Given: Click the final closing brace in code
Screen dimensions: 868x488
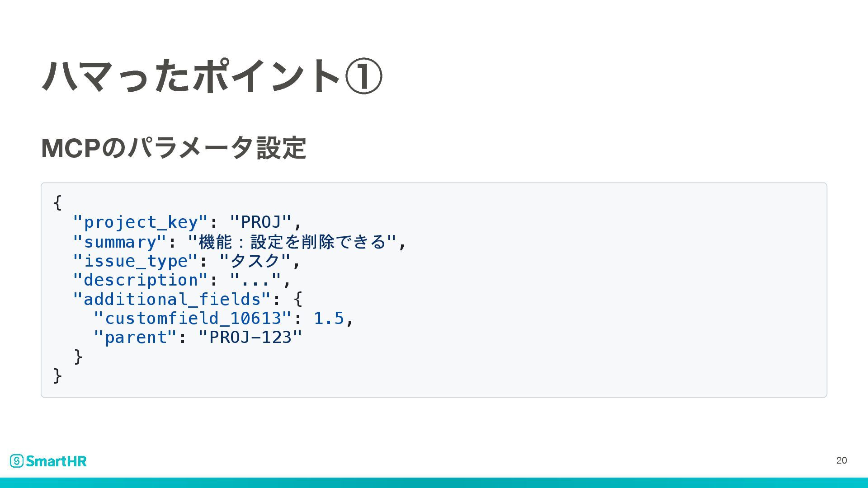Looking at the screenshot, I should pyautogui.click(x=57, y=375).
